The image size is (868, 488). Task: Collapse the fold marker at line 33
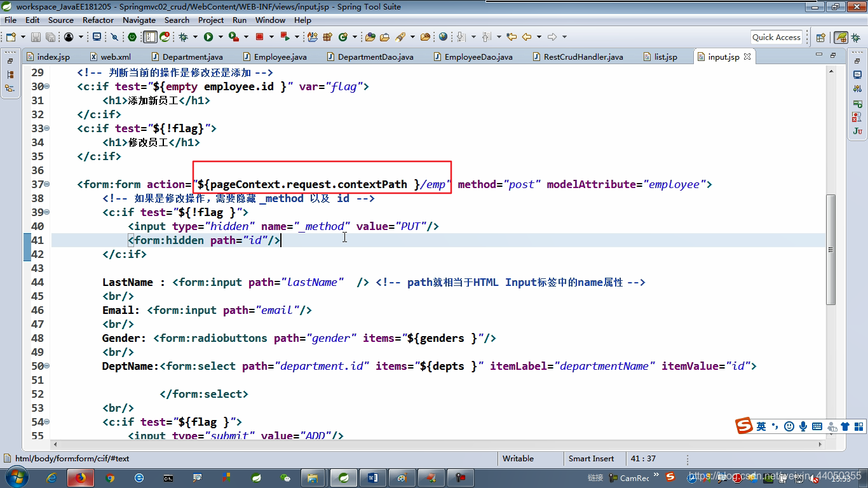47,129
